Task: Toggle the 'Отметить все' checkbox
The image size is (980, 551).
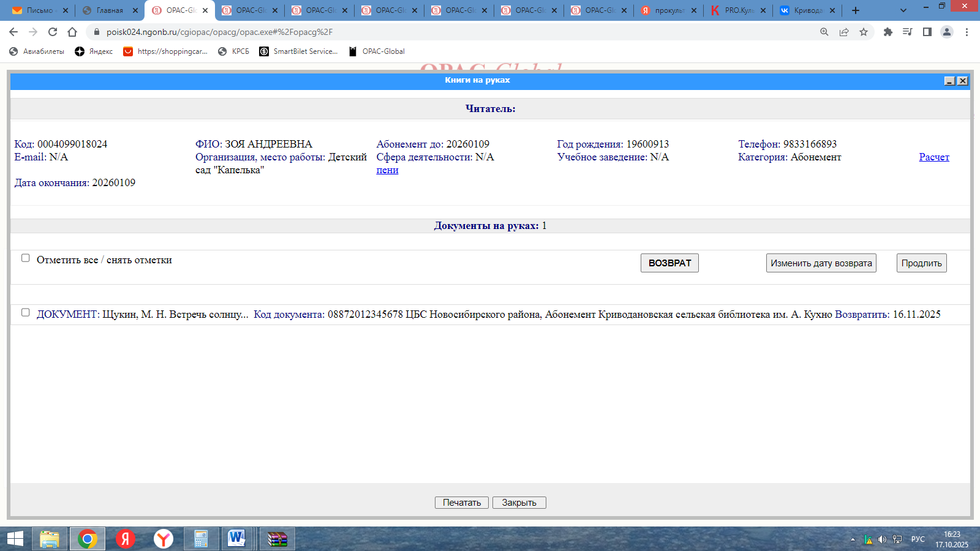Action: 26,258
